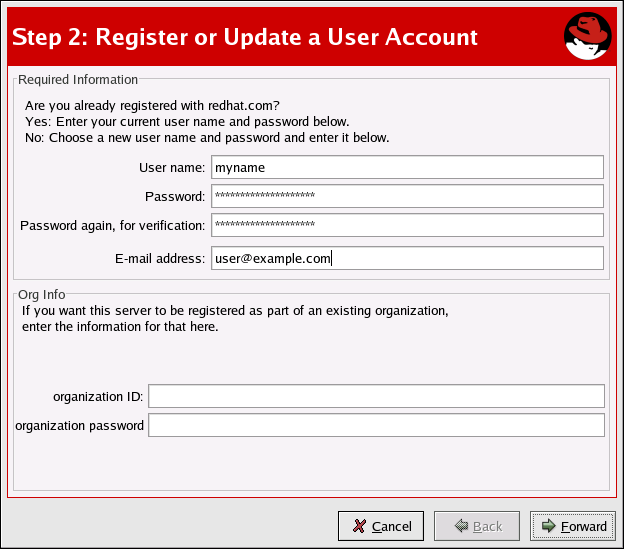Click the "organization ID:" label
Screen dimensions: 624x549
(100, 397)
